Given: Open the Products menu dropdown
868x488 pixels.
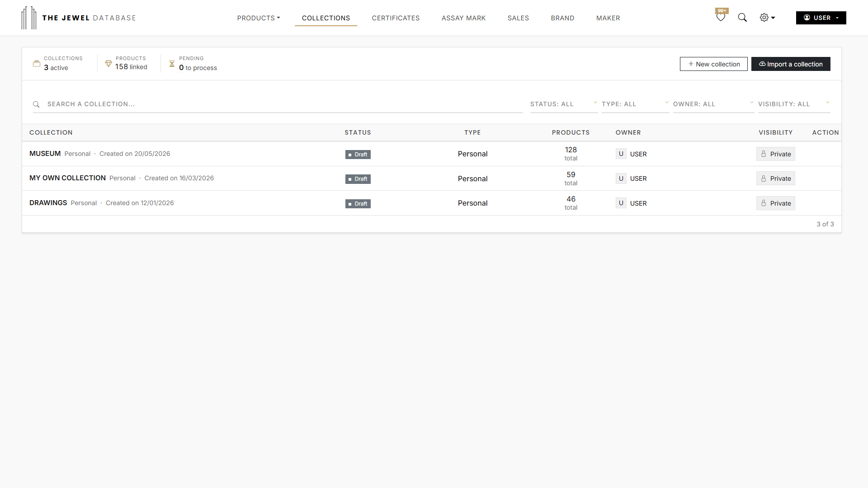Looking at the screenshot, I should [x=259, y=18].
